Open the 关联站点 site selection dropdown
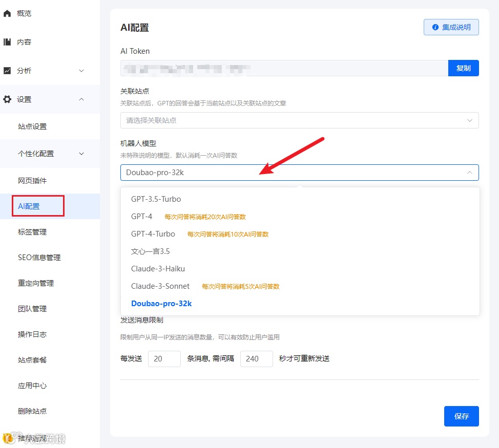Screen dimensions: 499x448 (299, 121)
